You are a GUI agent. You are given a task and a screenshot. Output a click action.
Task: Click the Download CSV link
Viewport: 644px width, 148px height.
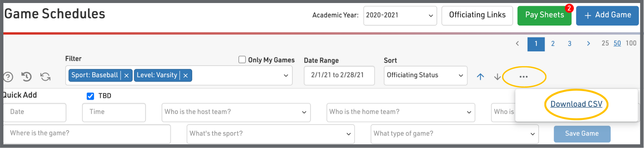[576, 104]
